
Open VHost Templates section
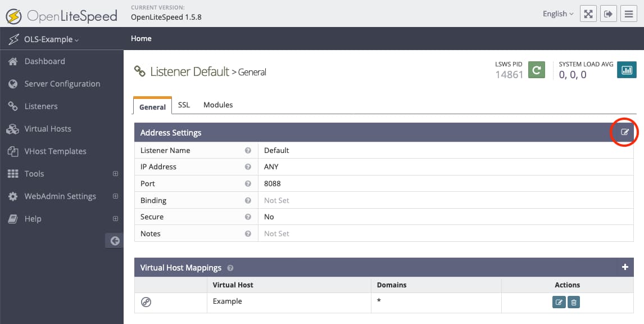click(55, 151)
